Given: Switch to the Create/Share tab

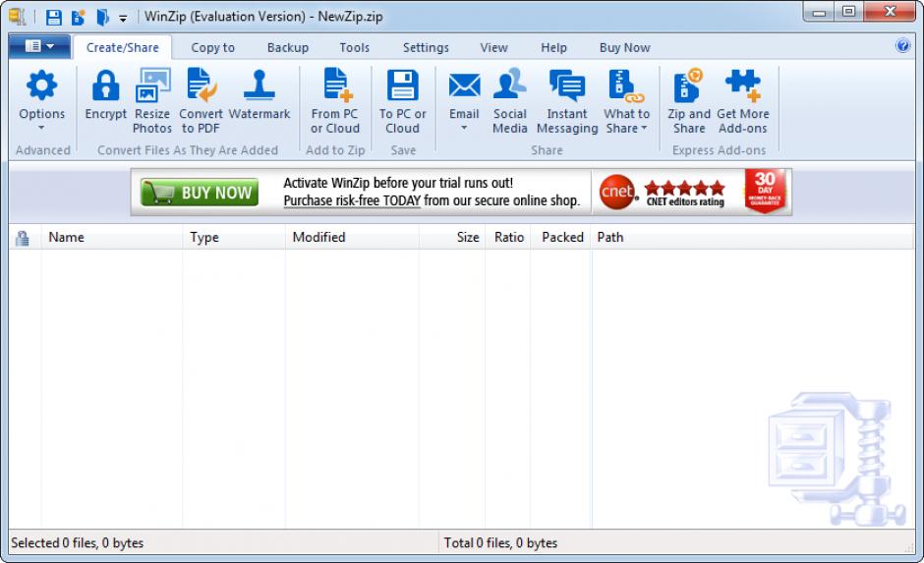Looking at the screenshot, I should tap(123, 48).
